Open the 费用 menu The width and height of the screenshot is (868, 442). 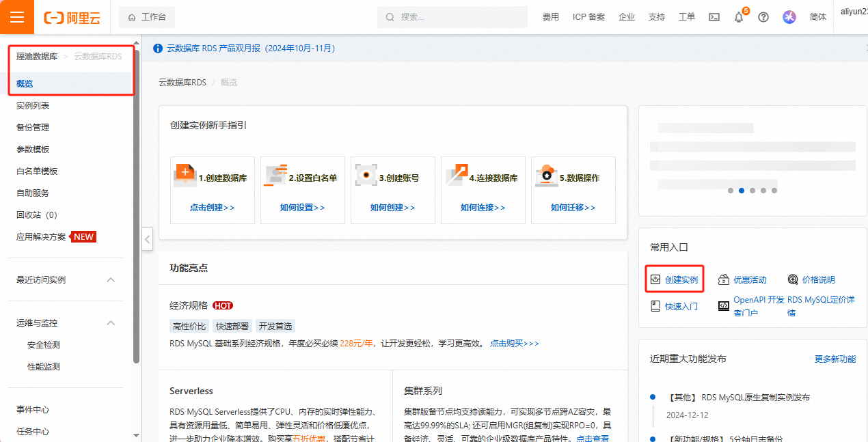pos(550,17)
